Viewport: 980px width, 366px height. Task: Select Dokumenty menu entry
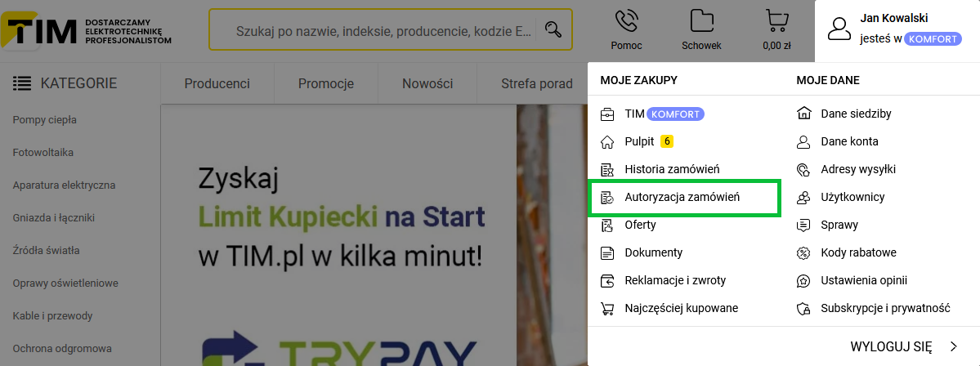(653, 253)
